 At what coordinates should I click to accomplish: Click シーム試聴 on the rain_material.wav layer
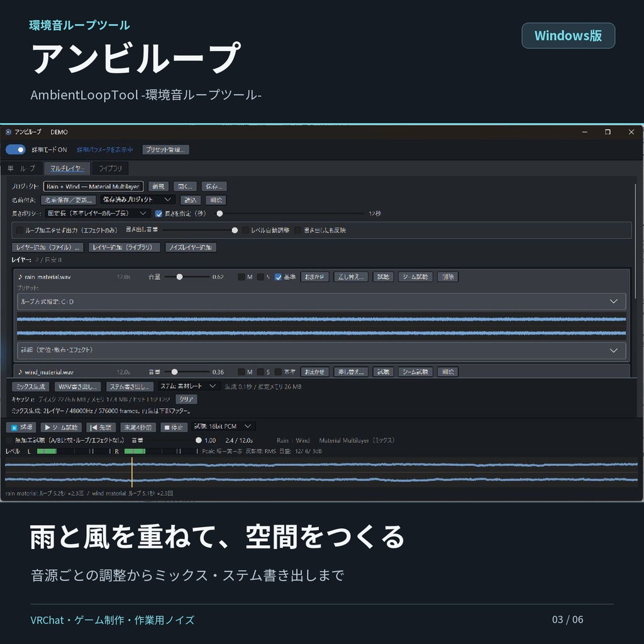coord(415,277)
